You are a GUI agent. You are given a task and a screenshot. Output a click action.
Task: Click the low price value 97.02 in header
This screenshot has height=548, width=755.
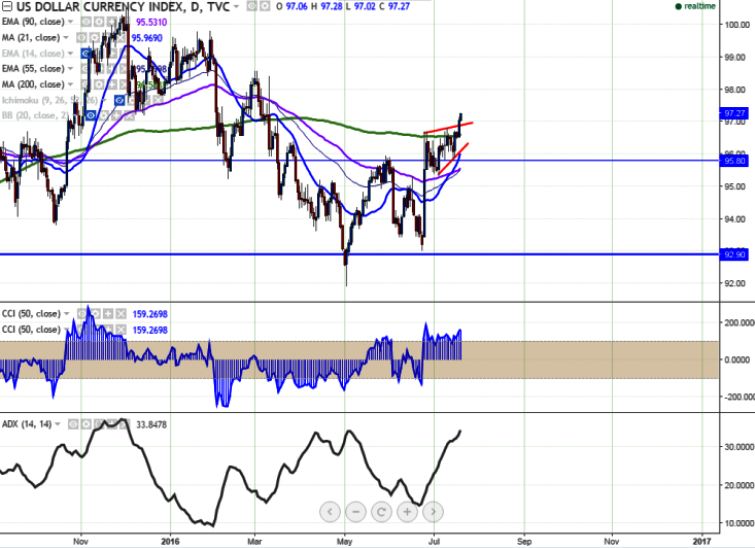pyautogui.click(x=364, y=7)
